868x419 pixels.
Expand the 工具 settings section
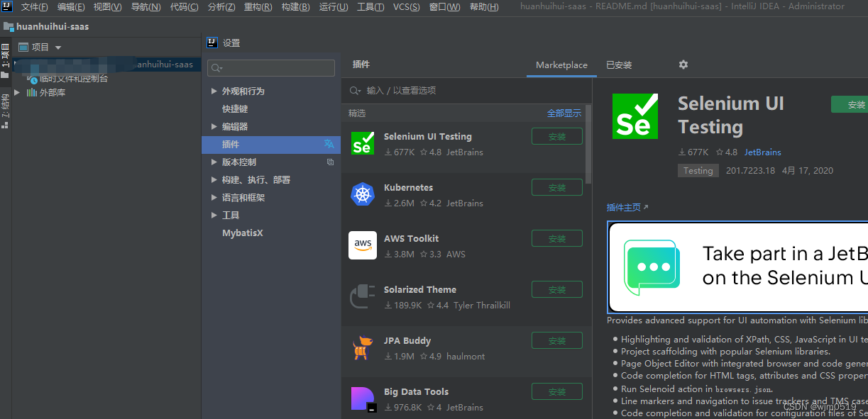[x=214, y=215]
